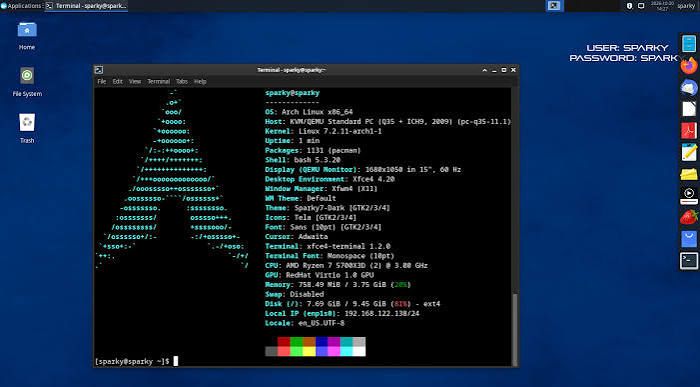Click the 'CPU: AMD Ryzen 7 5700X3D' line

(346, 266)
